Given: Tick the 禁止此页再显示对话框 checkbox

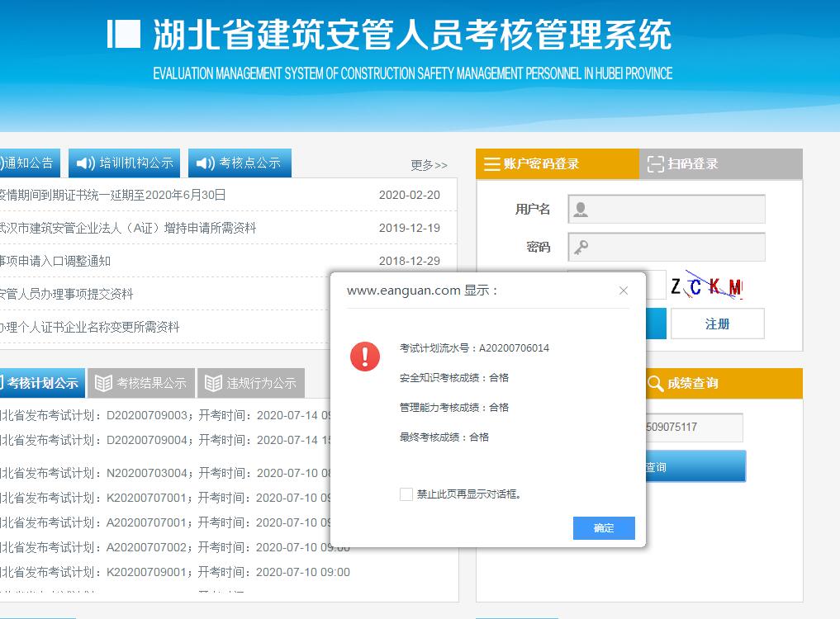Looking at the screenshot, I should pyautogui.click(x=406, y=494).
